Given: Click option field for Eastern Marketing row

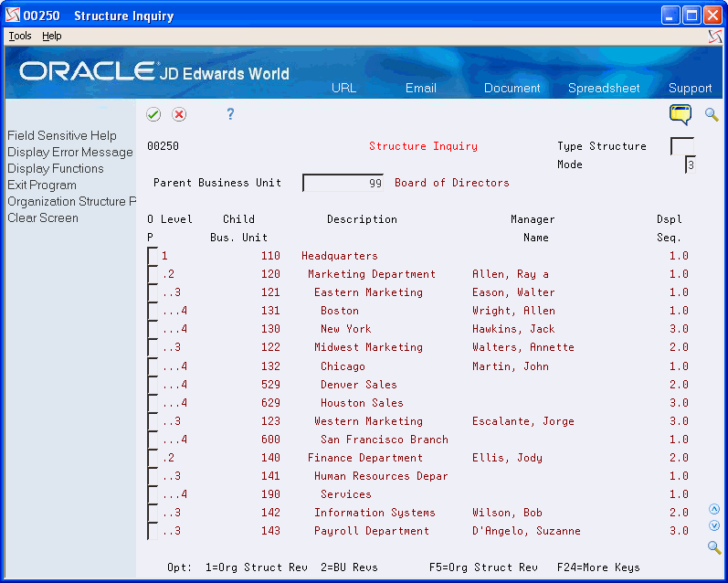Looking at the screenshot, I should click(x=153, y=292).
